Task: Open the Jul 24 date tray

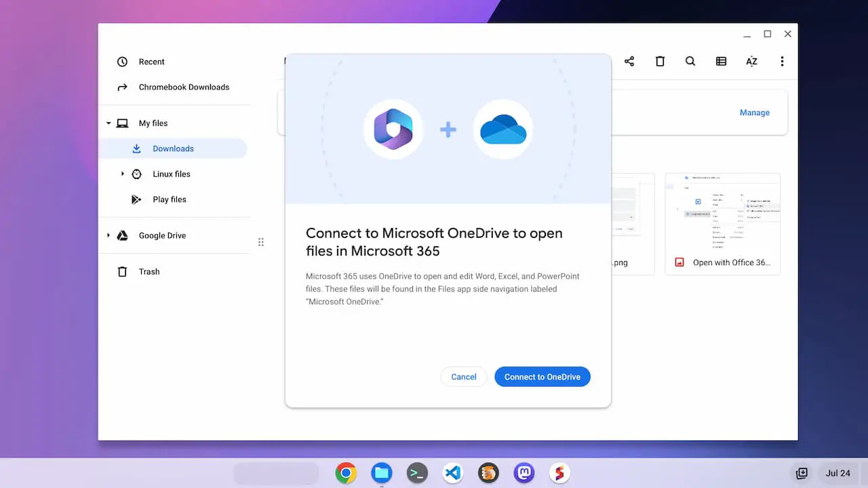Action: (838, 473)
